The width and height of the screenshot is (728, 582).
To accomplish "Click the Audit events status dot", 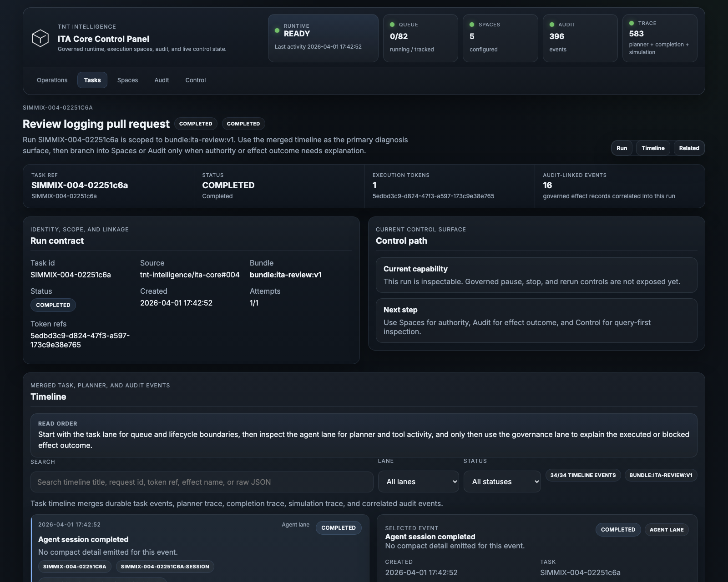I will click(552, 24).
